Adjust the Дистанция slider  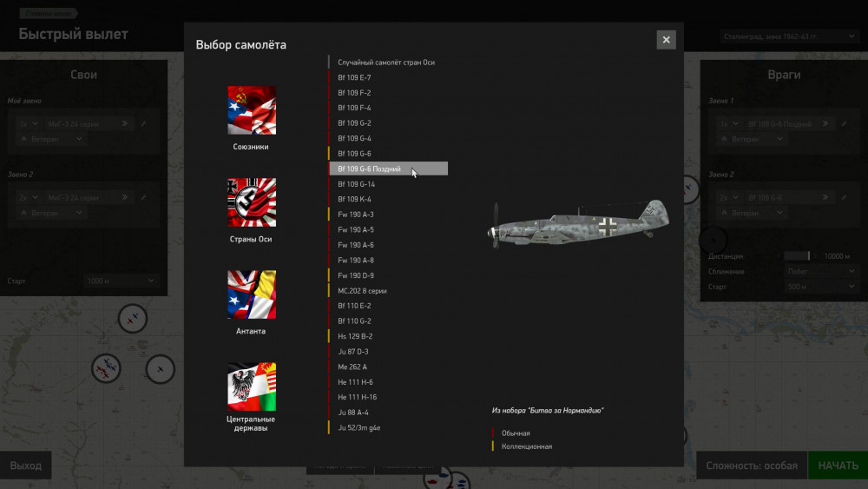(x=797, y=256)
